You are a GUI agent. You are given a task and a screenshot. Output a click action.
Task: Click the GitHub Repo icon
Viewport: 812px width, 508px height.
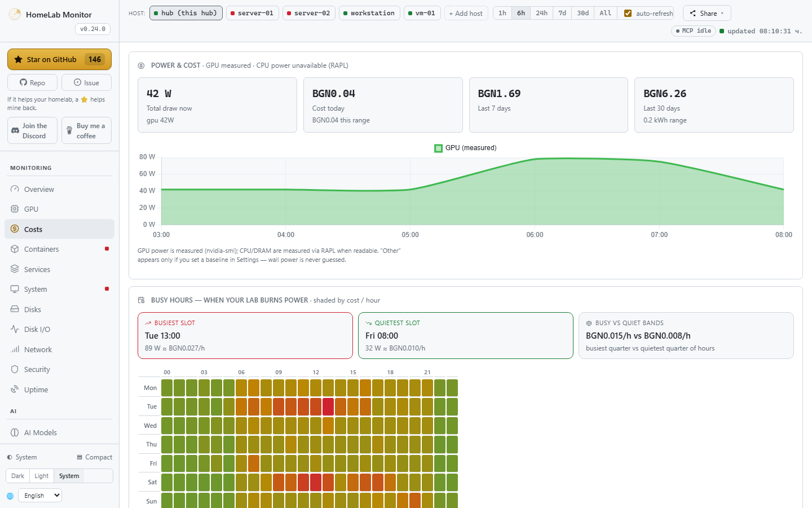[x=23, y=82]
